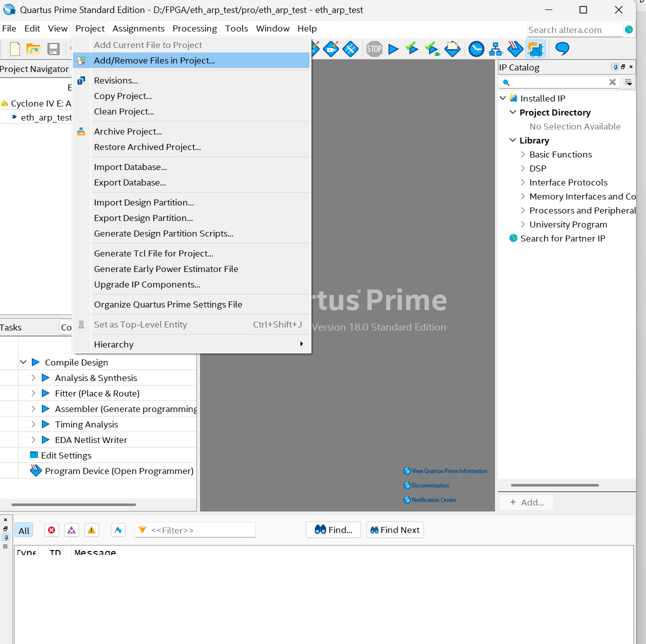Screen dimensions: 646x644
Task: Expand the DSP category
Action: click(522, 168)
